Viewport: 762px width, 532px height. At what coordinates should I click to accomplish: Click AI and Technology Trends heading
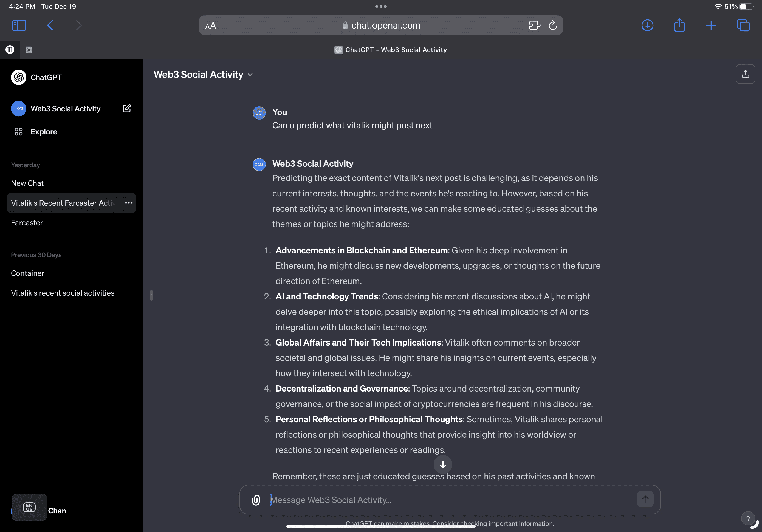click(x=327, y=297)
